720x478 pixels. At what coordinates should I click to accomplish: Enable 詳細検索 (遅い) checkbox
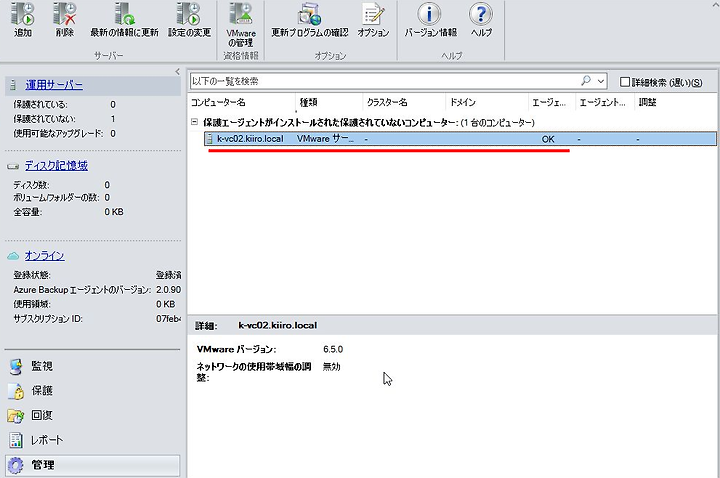[x=624, y=82]
